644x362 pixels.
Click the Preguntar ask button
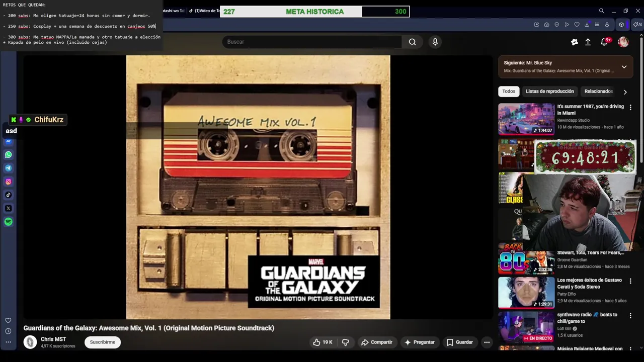pyautogui.click(x=420, y=342)
